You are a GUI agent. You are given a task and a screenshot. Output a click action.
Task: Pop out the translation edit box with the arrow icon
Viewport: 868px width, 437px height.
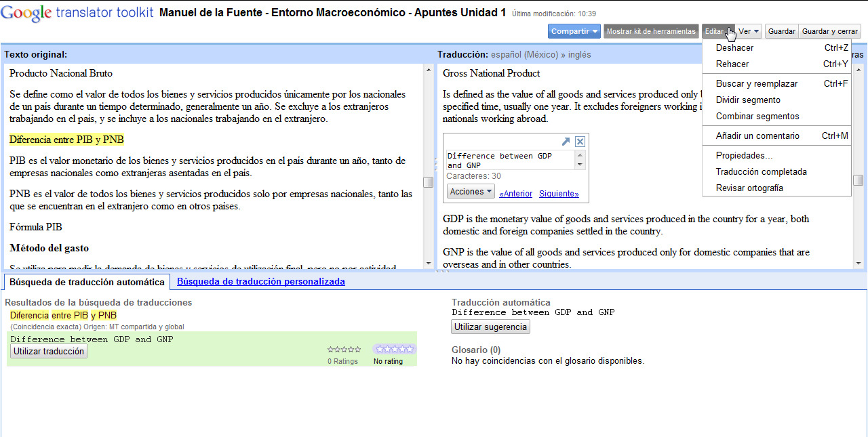click(566, 142)
